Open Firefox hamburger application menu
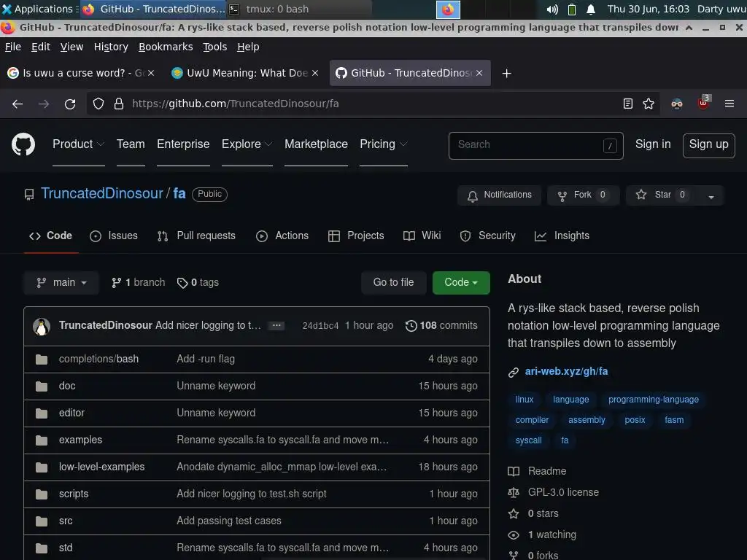 tap(729, 104)
